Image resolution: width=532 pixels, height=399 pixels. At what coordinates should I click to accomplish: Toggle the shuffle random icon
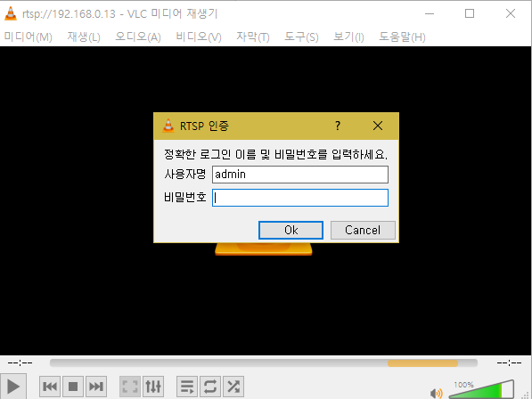[x=233, y=387]
